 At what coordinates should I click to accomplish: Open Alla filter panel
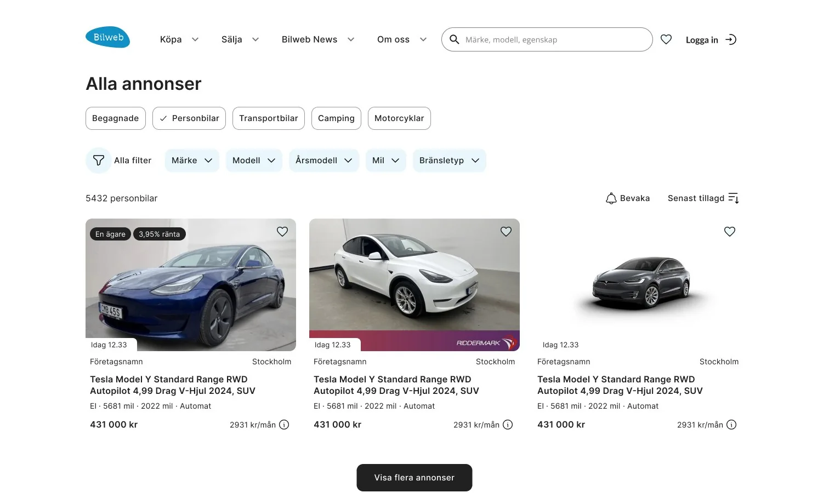(120, 161)
